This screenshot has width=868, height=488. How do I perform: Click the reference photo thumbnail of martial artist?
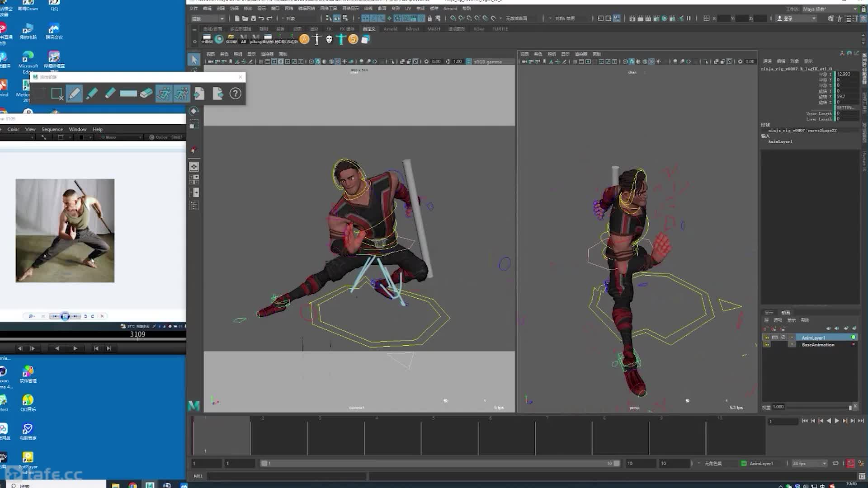tap(65, 230)
